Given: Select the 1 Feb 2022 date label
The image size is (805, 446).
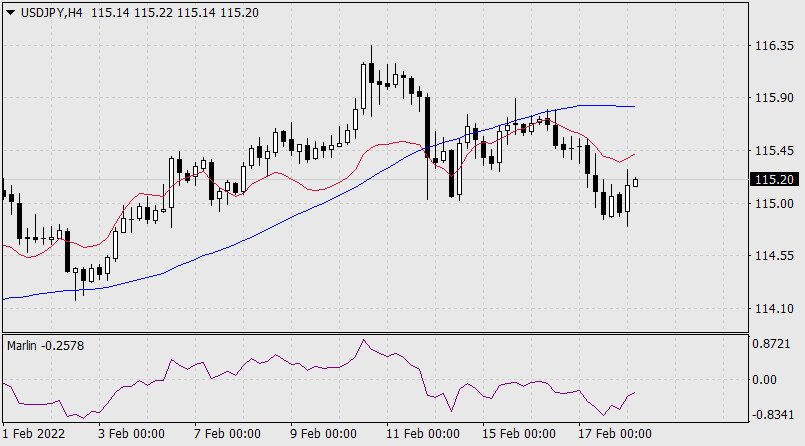Looking at the screenshot, I should 34,434.
